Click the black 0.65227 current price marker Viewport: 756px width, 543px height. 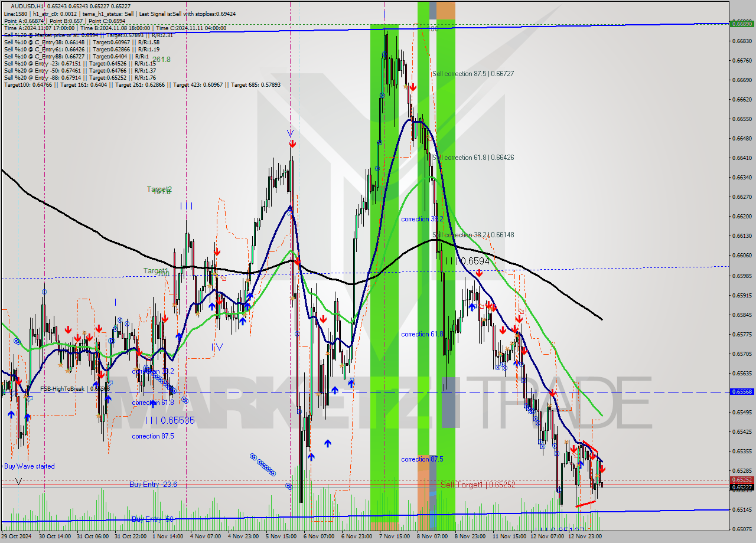click(742, 488)
